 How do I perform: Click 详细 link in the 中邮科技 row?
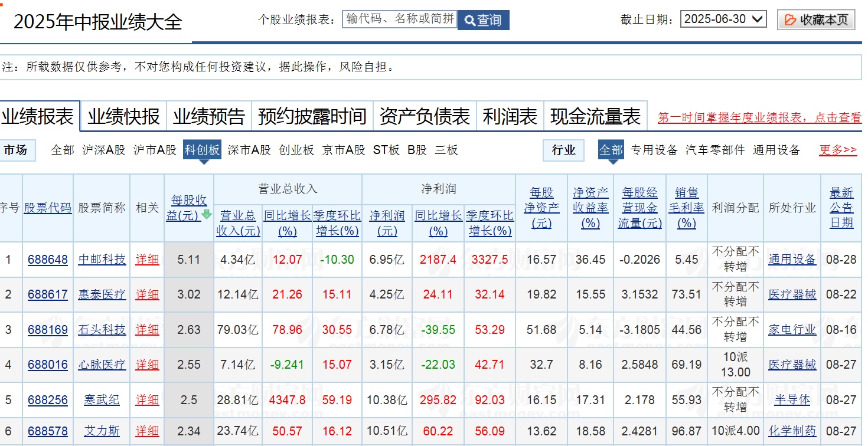(x=148, y=260)
